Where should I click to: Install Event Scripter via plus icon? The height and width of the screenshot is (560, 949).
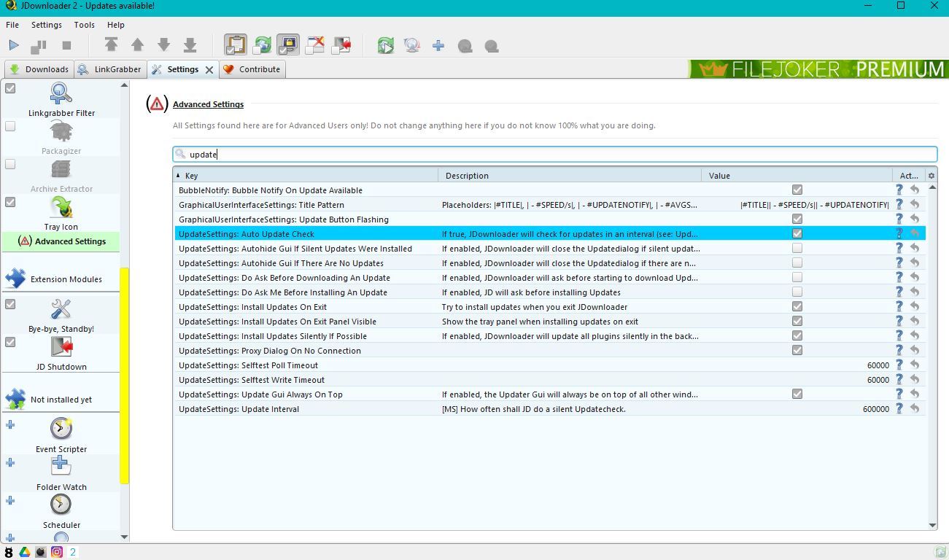coord(10,424)
